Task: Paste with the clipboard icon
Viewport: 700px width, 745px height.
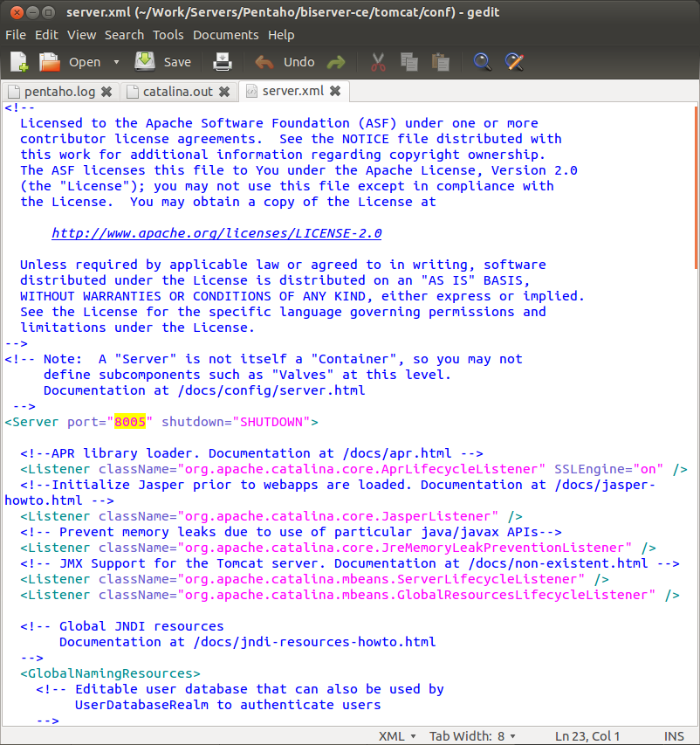Action: click(x=440, y=62)
